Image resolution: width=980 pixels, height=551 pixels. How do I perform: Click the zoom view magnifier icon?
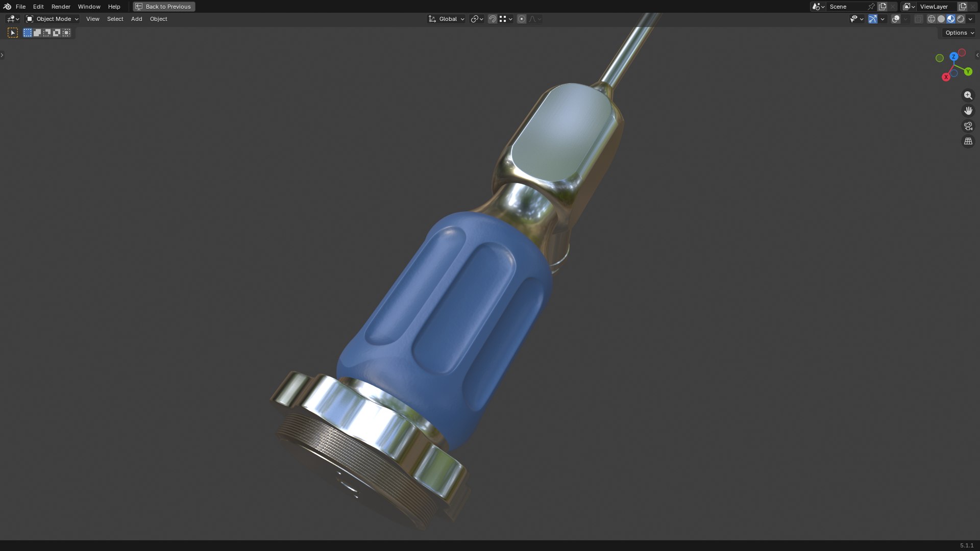point(968,95)
